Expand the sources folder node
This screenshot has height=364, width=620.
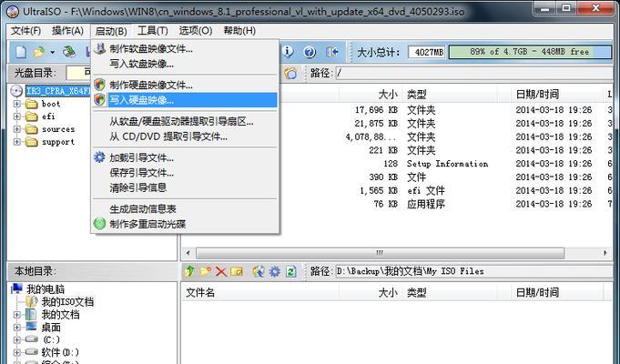click(x=16, y=129)
